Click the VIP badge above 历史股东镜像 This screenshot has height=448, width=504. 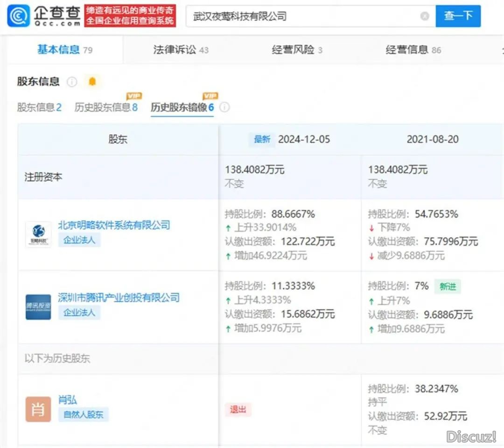pyautogui.click(x=210, y=96)
